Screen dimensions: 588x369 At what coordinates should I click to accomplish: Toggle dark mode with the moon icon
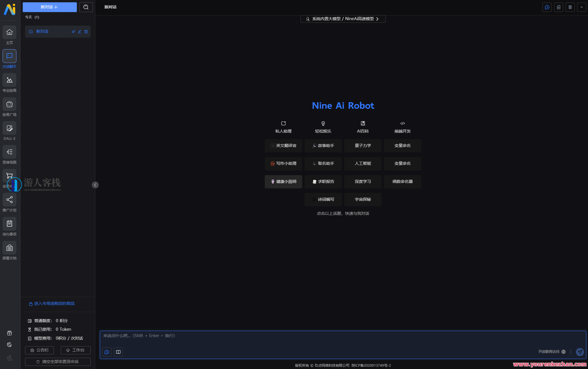point(9,344)
